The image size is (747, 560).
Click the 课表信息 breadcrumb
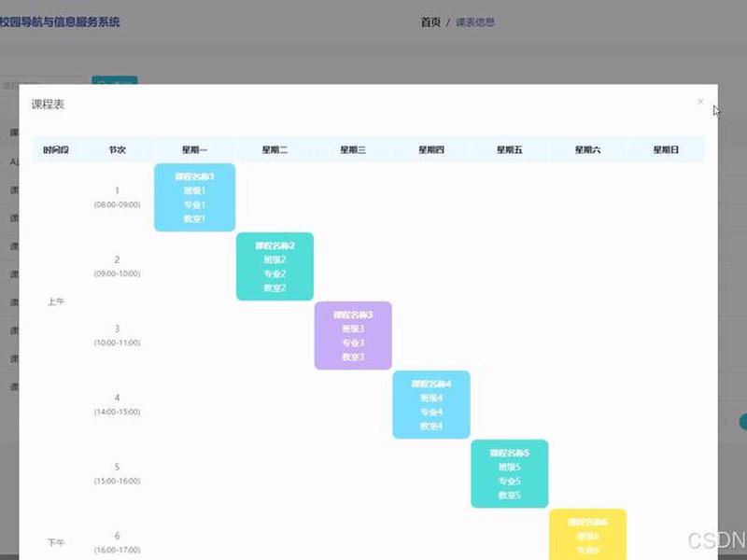point(475,22)
